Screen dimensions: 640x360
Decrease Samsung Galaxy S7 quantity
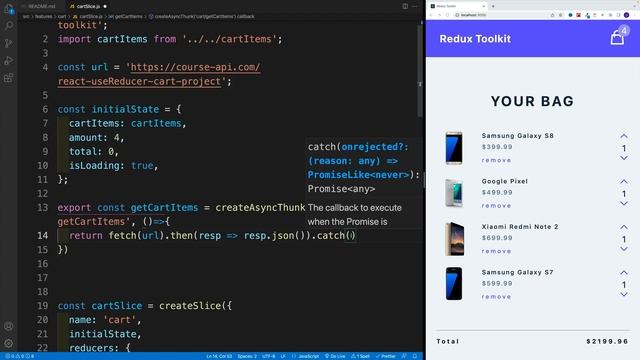click(624, 294)
